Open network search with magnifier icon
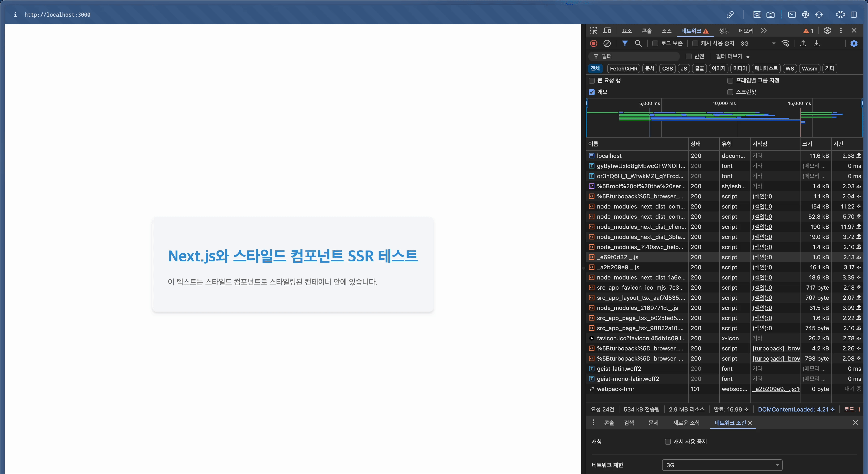868x474 pixels. point(638,43)
